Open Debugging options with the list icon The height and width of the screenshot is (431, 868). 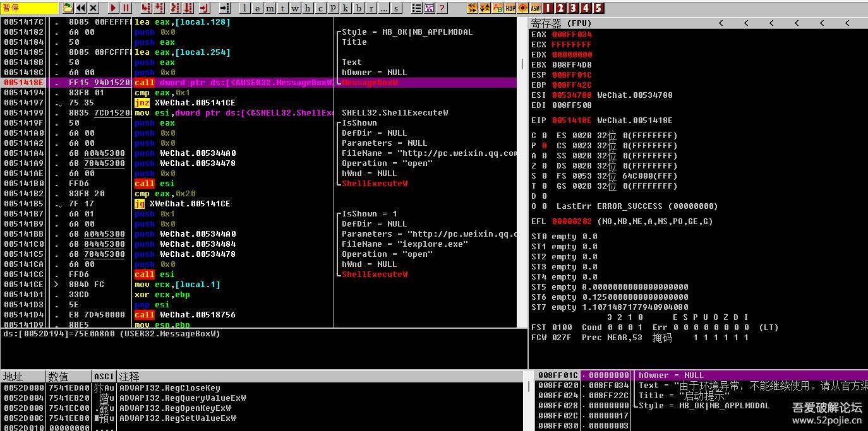[417, 8]
